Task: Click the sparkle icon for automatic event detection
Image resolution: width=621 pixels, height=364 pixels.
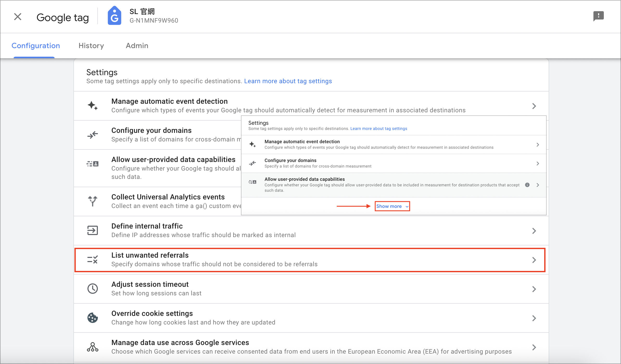Action: point(93,106)
